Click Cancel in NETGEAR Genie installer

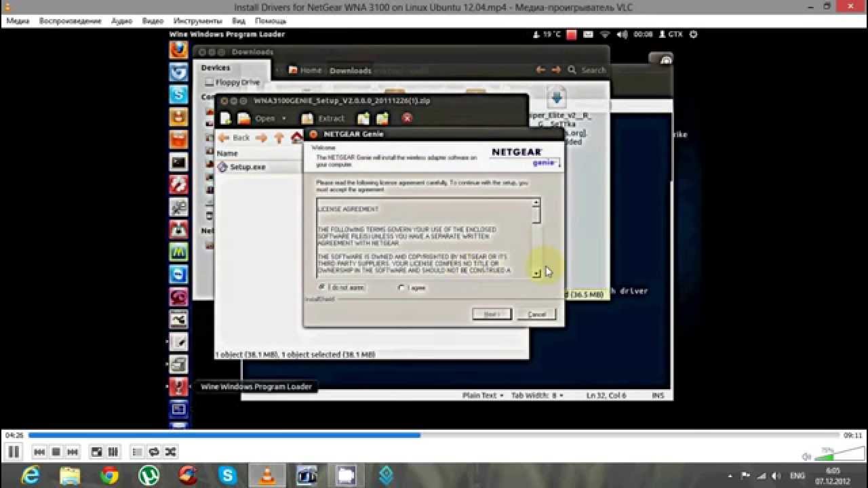pos(536,314)
